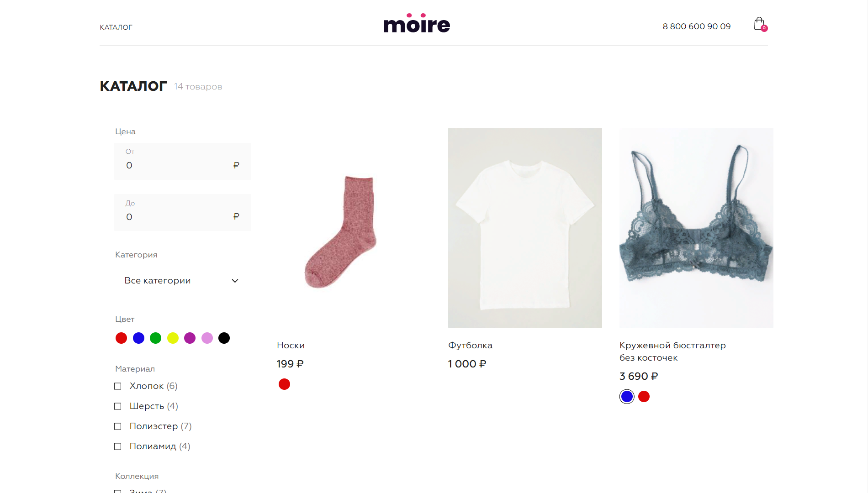868x493 pixels.
Task: Select the black color filter swatch
Action: coord(224,338)
